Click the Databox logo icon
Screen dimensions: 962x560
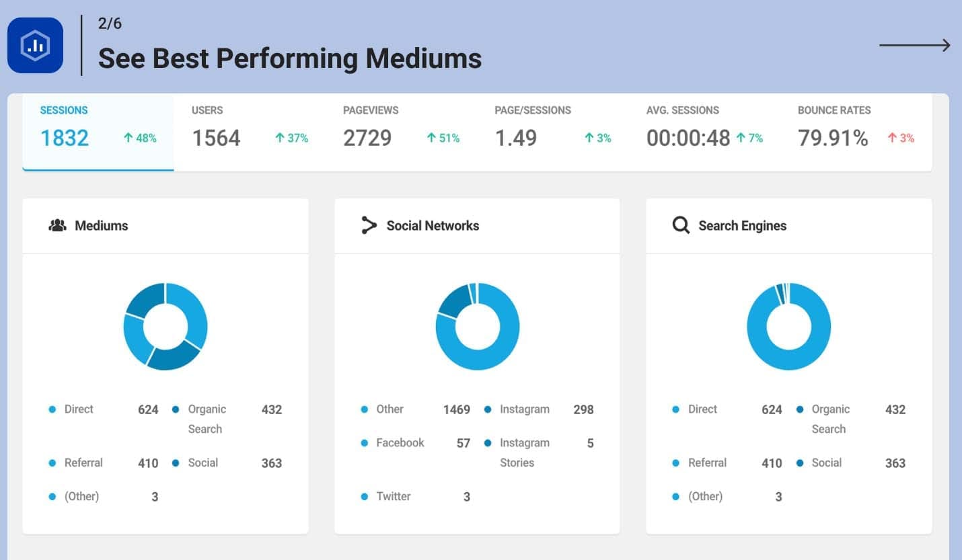click(x=35, y=45)
